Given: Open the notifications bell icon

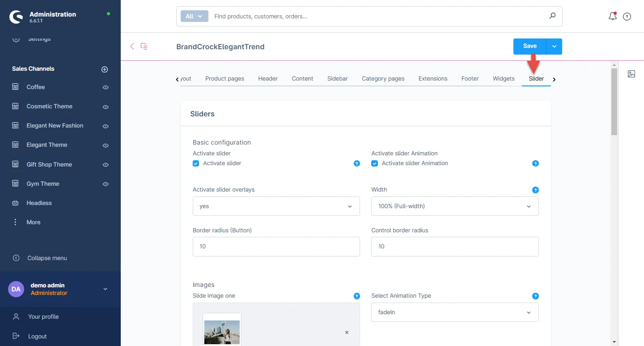Looking at the screenshot, I should pyautogui.click(x=612, y=17).
